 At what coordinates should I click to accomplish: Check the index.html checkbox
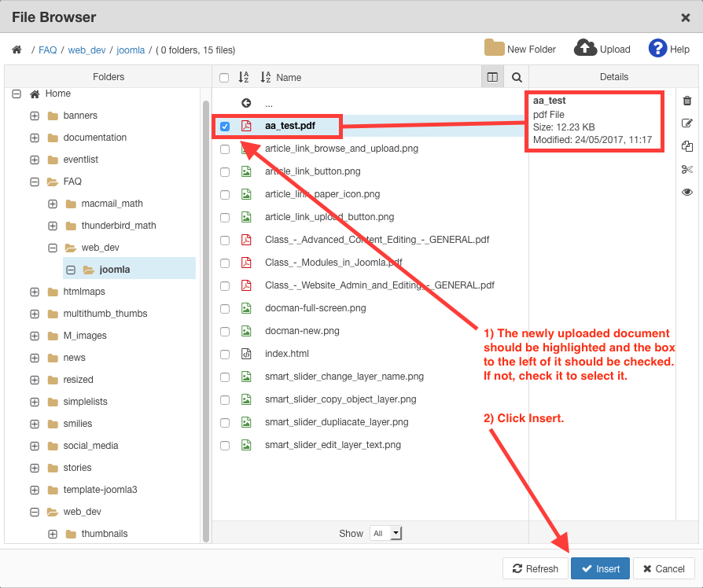click(225, 355)
